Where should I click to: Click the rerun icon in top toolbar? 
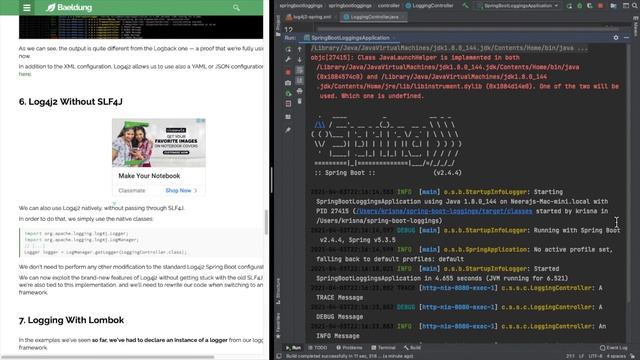click(569, 6)
